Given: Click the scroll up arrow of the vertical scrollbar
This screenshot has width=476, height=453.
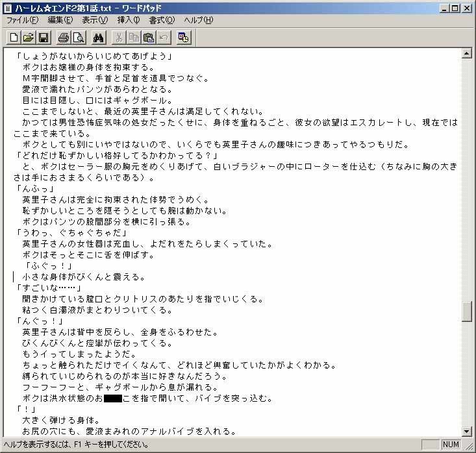Looking at the screenshot, I should click(x=467, y=53).
